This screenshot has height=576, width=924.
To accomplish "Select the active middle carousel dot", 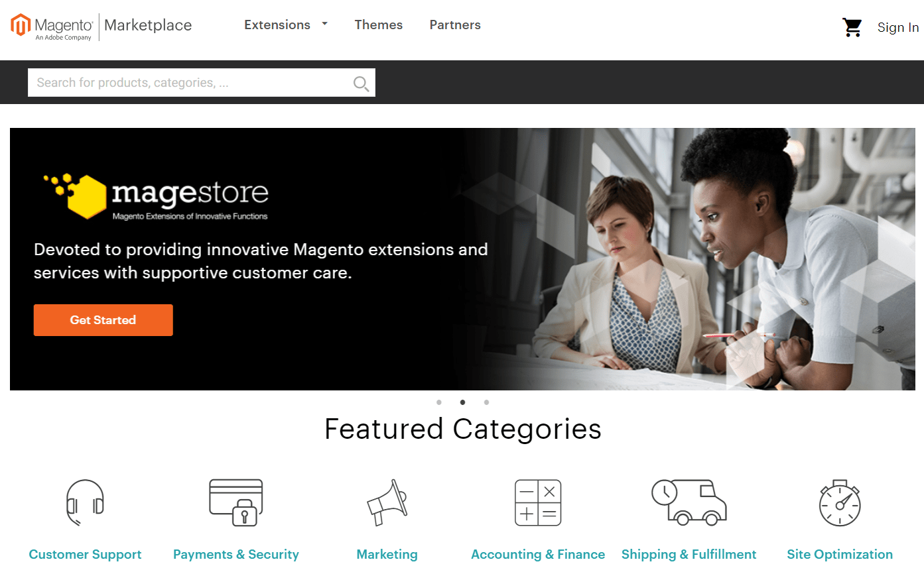I will 462,402.
